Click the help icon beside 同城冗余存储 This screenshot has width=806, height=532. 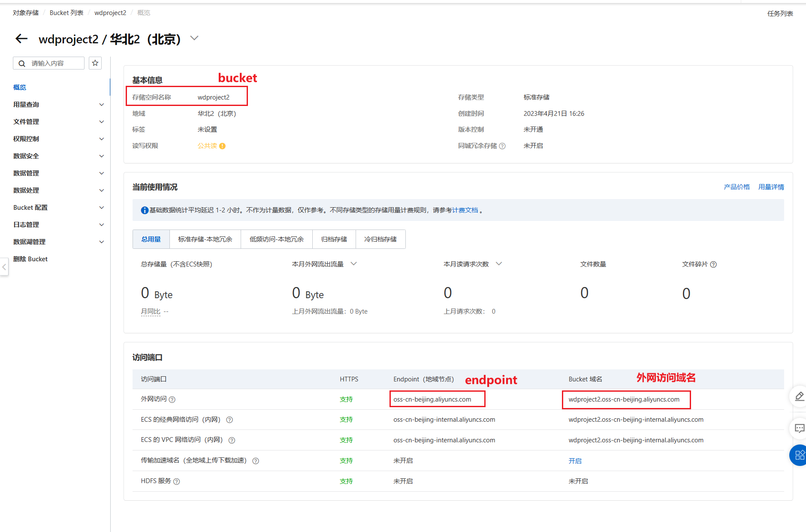pos(502,146)
